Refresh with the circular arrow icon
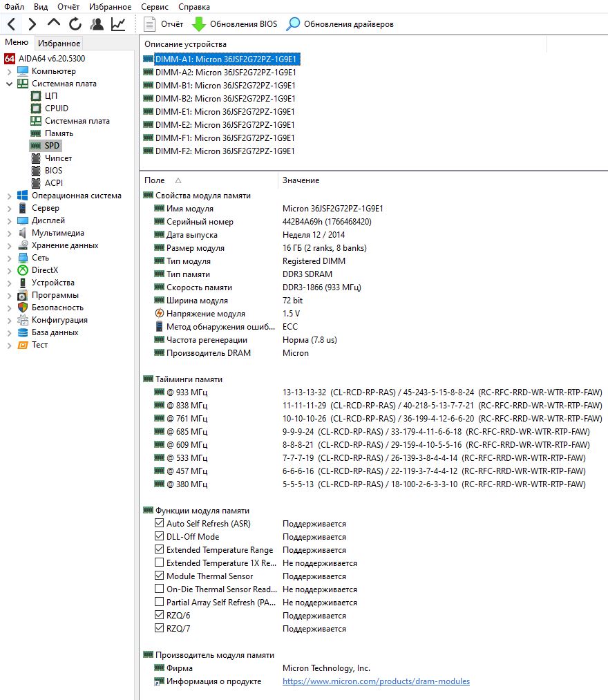Viewport: 608px width, 700px height. 75,24
